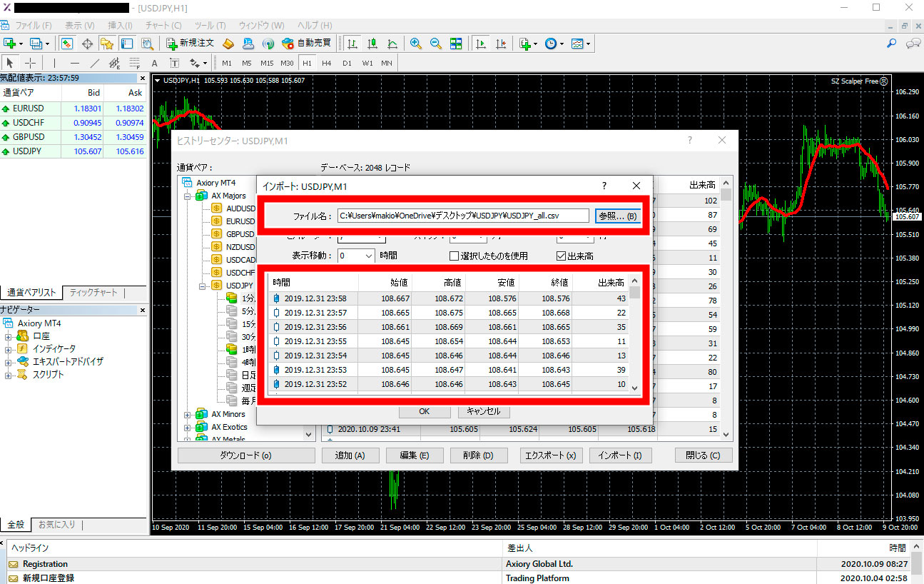This screenshot has width=924, height=584.
Task: Select the Fibonacci retracement tool
Action: [x=134, y=63]
